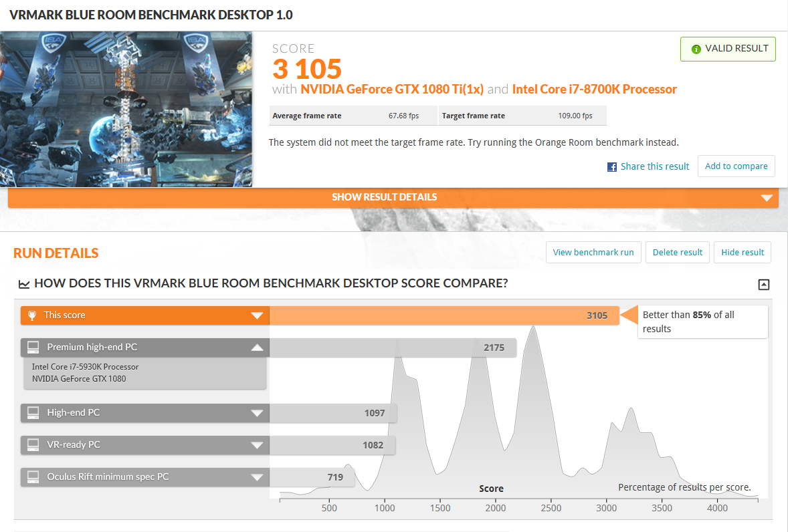The width and height of the screenshot is (788, 532).
Task: Click the RUN DETAILS heading
Action: point(56,253)
